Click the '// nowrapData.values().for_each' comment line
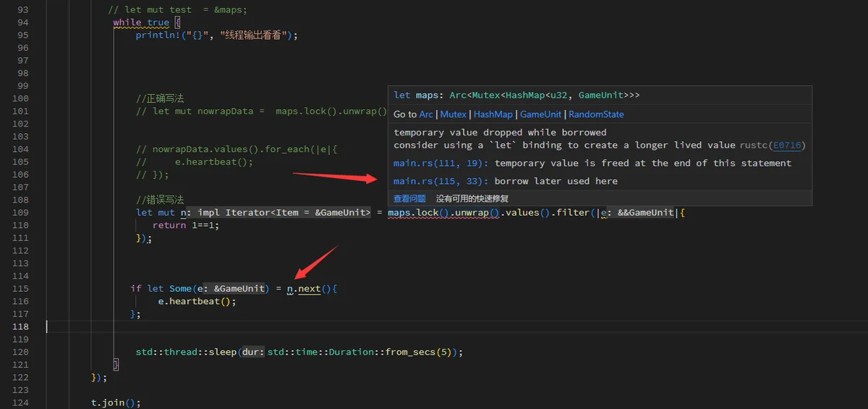This screenshot has width=868, height=409. 237,149
